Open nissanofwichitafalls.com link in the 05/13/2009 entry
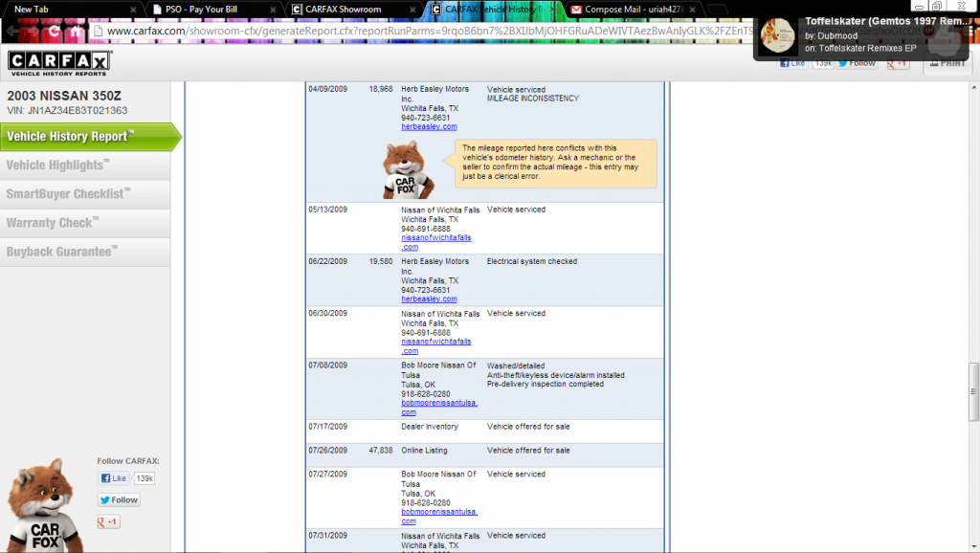The width and height of the screenshot is (980, 553). 435,242
